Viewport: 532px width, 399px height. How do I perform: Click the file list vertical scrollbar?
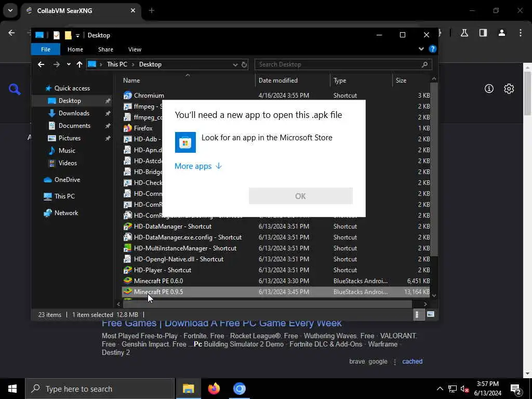(434, 170)
